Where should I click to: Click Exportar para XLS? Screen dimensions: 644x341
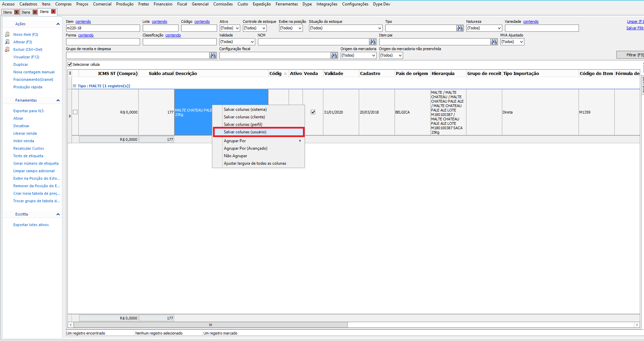click(28, 111)
